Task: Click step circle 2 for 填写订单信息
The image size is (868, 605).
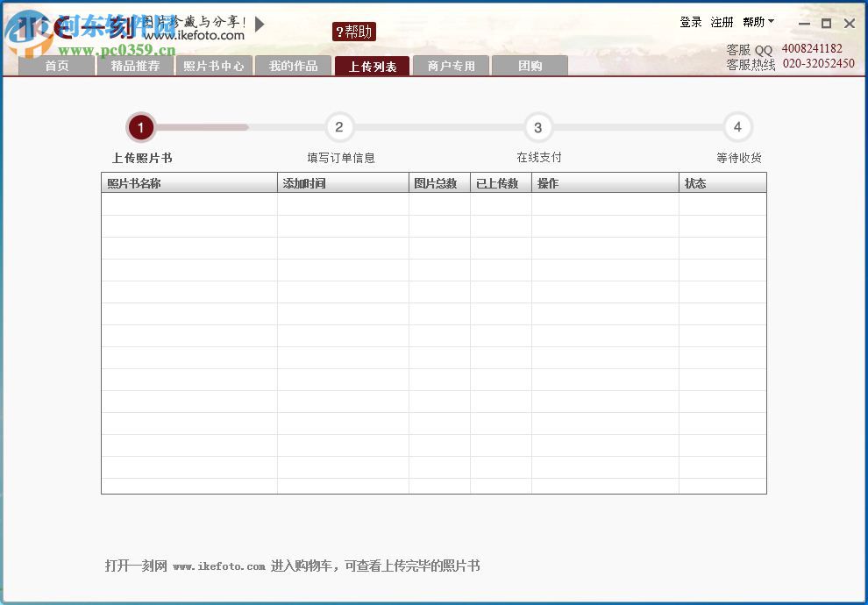Action: click(339, 127)
